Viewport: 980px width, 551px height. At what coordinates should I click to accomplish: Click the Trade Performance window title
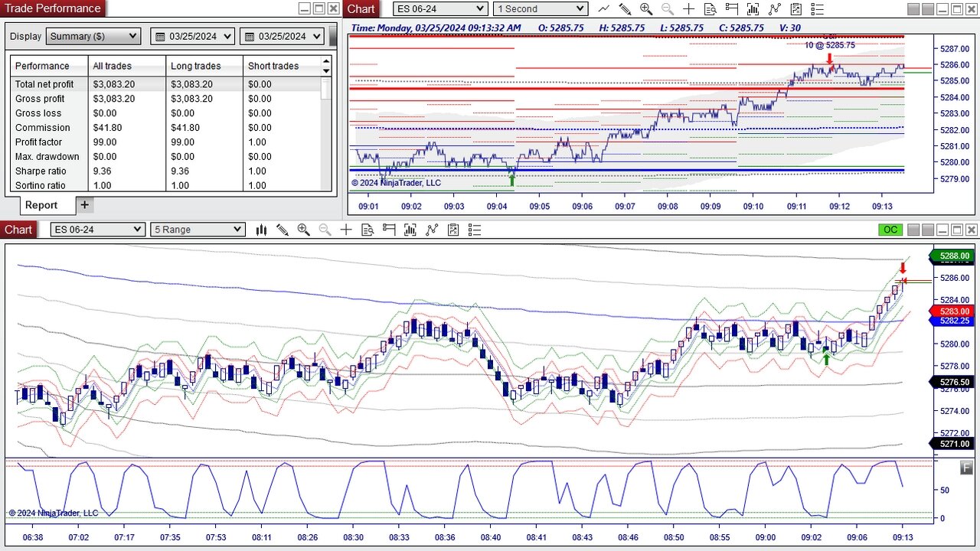(53, 8)
